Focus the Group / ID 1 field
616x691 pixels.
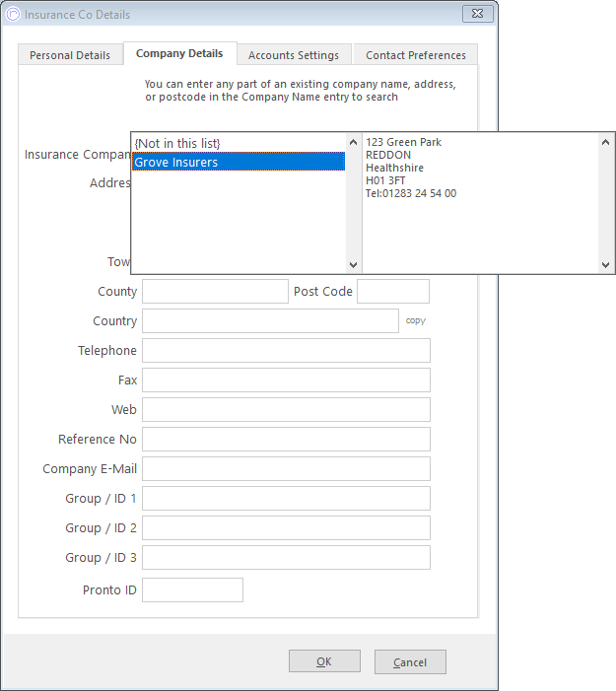(286, 499)
